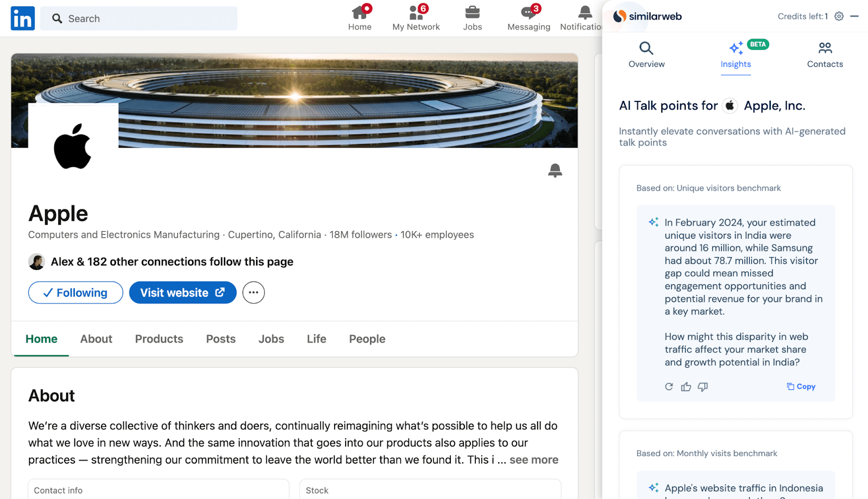Click 'Based on: Monthly visits benchmark' label

pyautogui.click(x=707, y=453)
